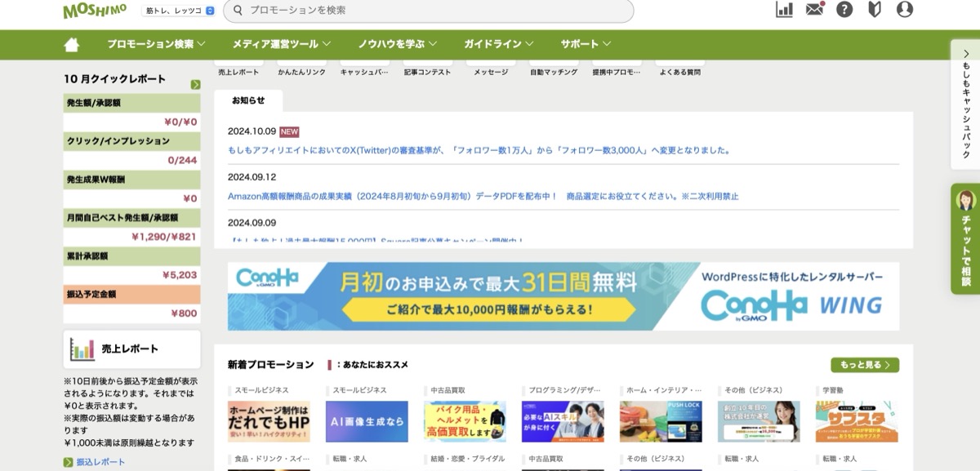
Task: Click the 2024.09.12 news date
Action: [x=252, y=177]
